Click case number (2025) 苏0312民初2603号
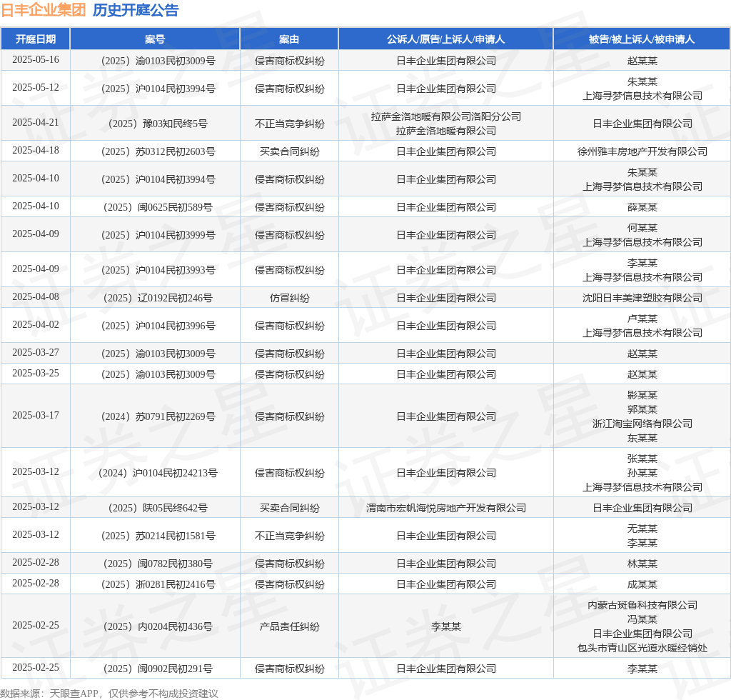Viewport: 731px width, 700px height. tap(158, 151)
